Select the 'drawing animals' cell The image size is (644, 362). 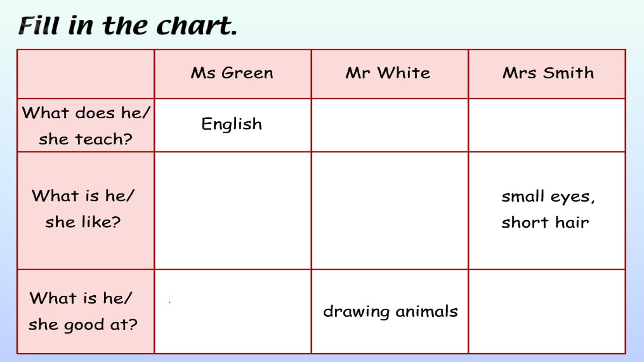point(390,312)
